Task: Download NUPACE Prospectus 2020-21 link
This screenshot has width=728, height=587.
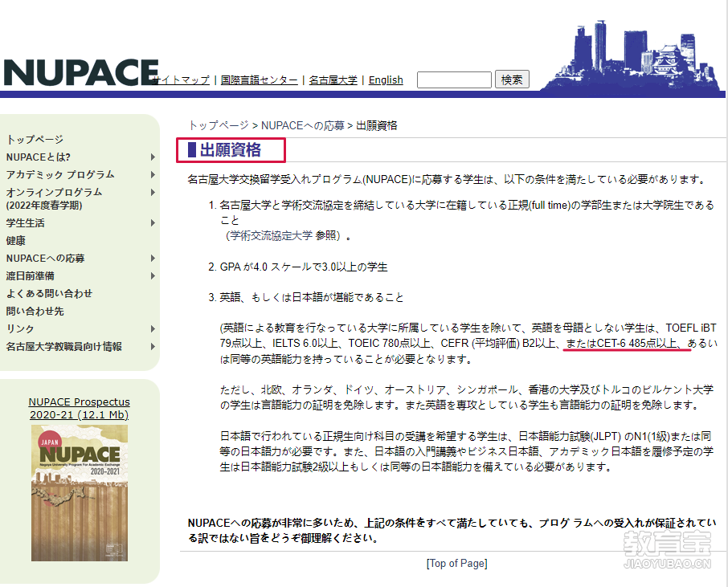Action: click(x=79, y=409)
